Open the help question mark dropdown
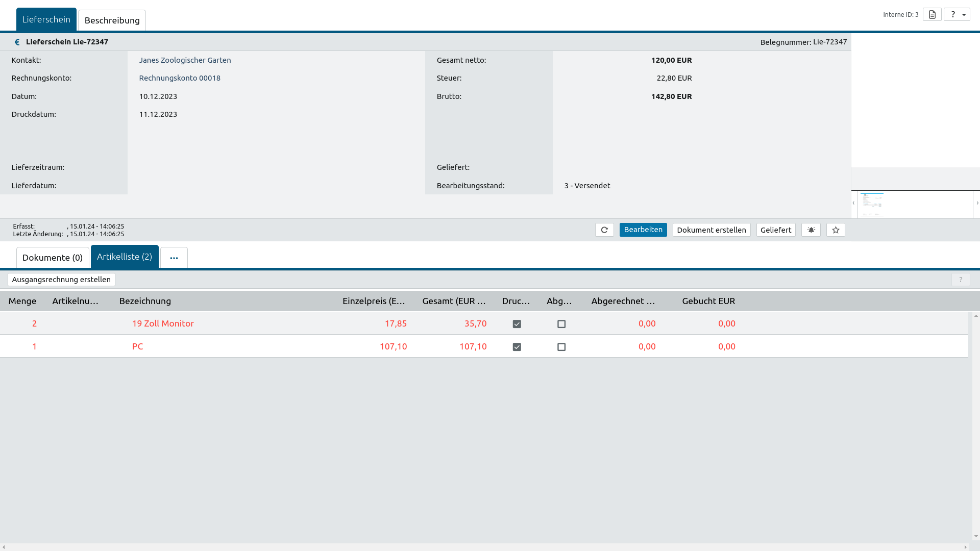980x551 pixels. click(957, 14)
